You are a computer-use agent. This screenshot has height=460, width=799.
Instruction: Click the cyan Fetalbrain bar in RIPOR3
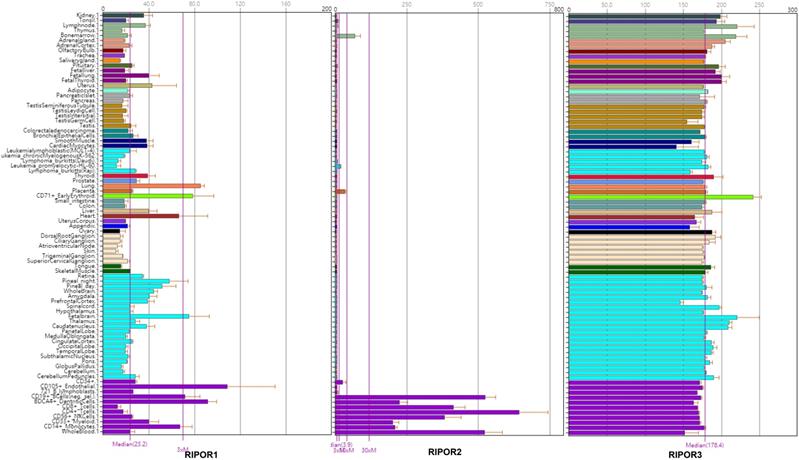[653, 317]
